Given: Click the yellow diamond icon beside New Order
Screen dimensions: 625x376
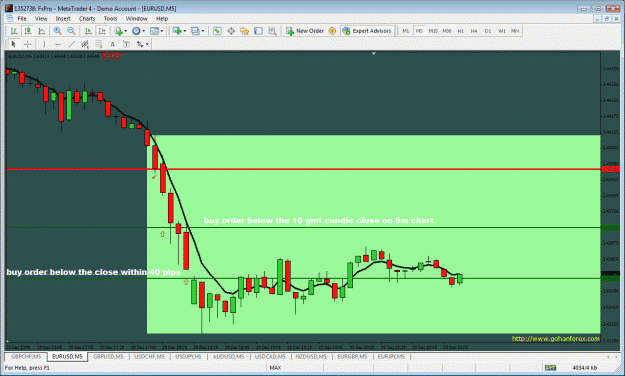Looking at the screenshot, I should (x=332, y=31).
